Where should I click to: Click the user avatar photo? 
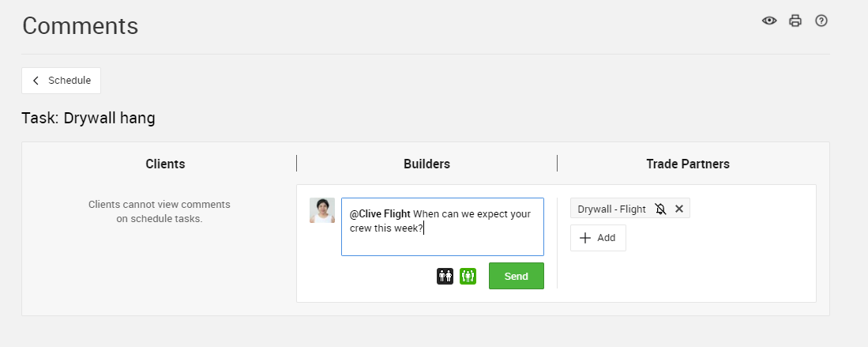(x=322, y=210)
